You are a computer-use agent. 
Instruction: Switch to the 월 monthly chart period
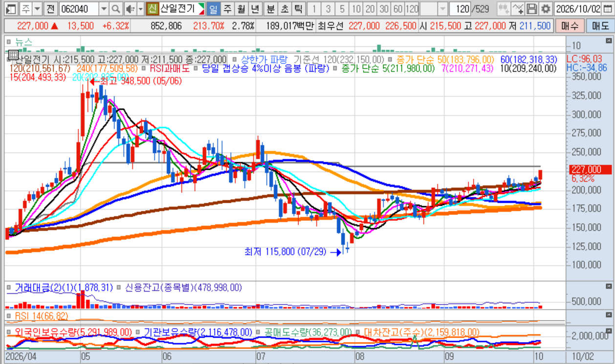click(241, 9)
